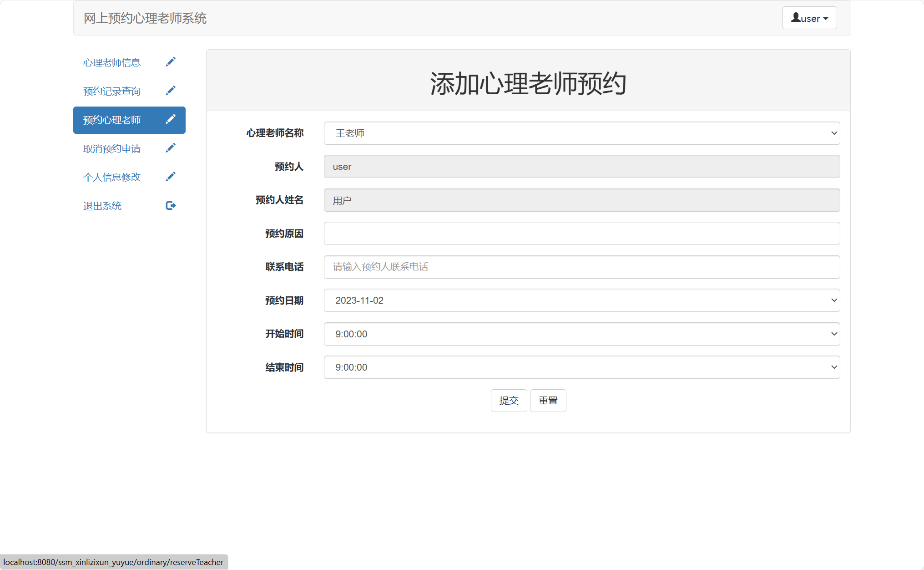The image size is (924, 570).
Task: Click the user avatar icon in the top-right
Action: pyautogui.click(x=796, y=17)
